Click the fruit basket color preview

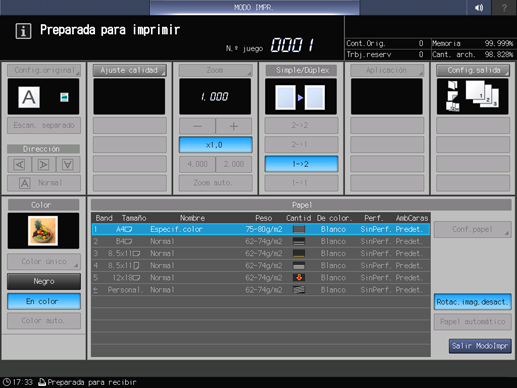point(43,231)
